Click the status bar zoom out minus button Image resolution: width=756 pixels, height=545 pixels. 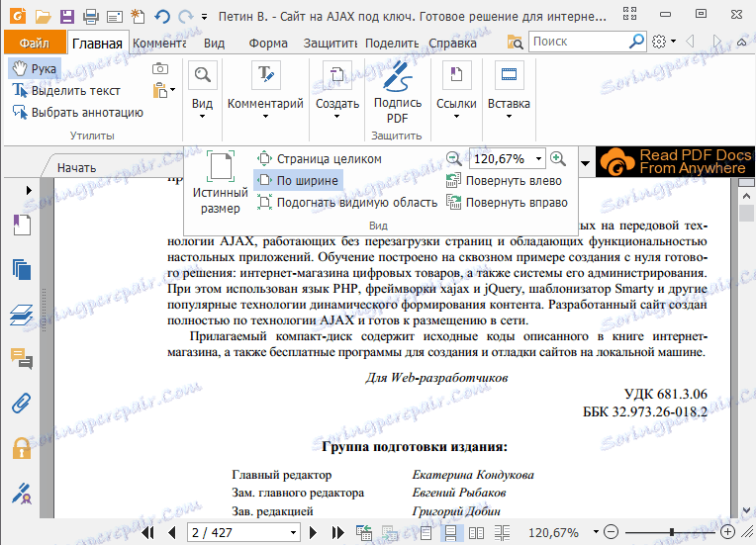pos(611,532)
